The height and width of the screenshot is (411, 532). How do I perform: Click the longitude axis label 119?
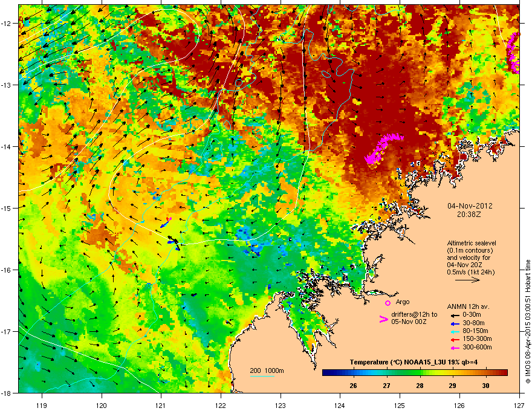(x=42, y=406)
